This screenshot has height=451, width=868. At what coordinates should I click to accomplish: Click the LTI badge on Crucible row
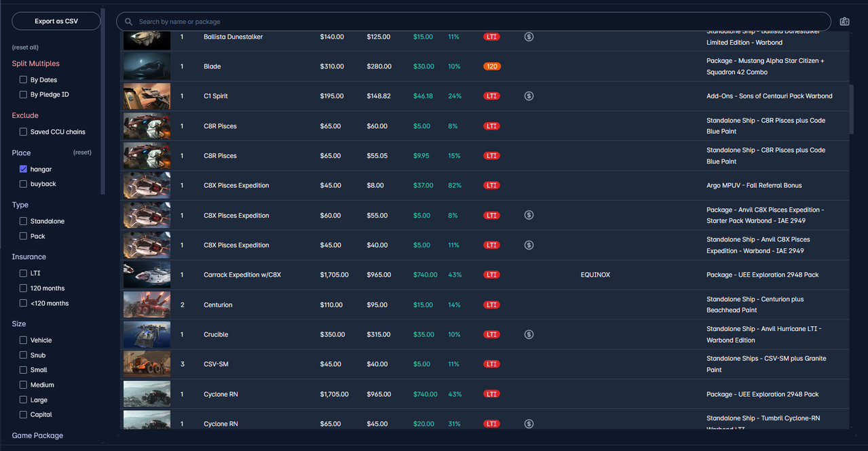[x=492, y=334]
